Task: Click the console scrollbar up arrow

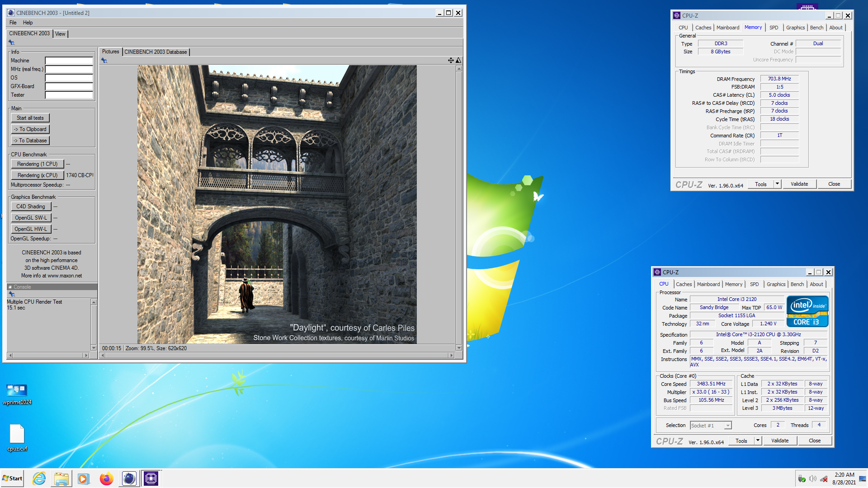Action: (x=94, y=302)
